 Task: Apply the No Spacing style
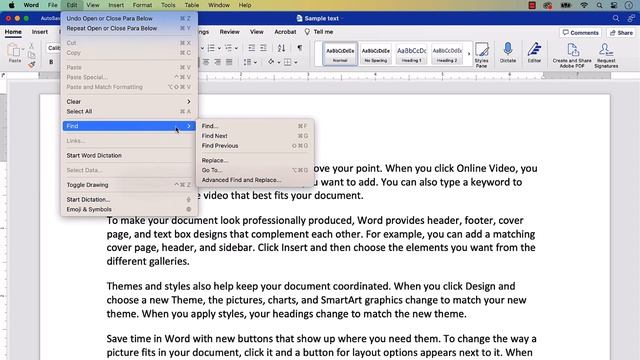click(x=376, y=53)
